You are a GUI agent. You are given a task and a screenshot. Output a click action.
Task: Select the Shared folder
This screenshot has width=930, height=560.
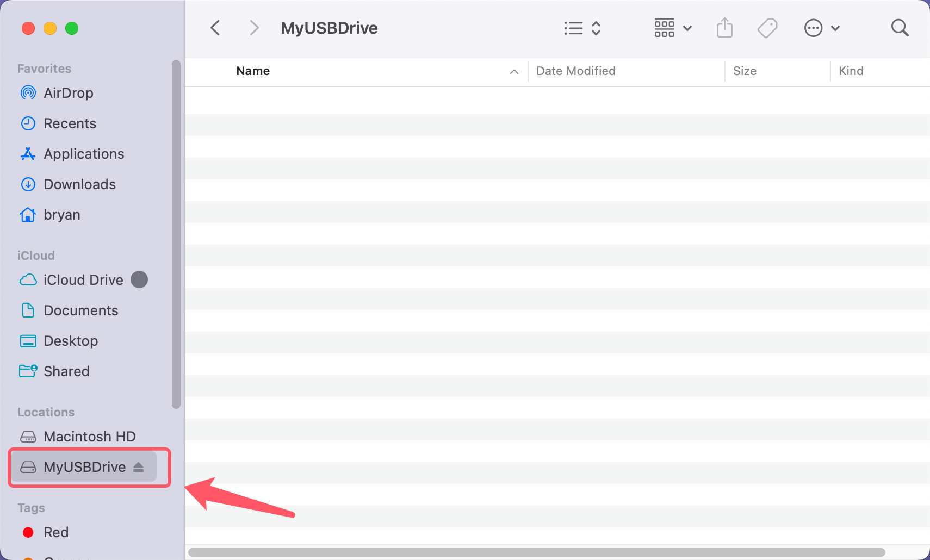point(66,371)
